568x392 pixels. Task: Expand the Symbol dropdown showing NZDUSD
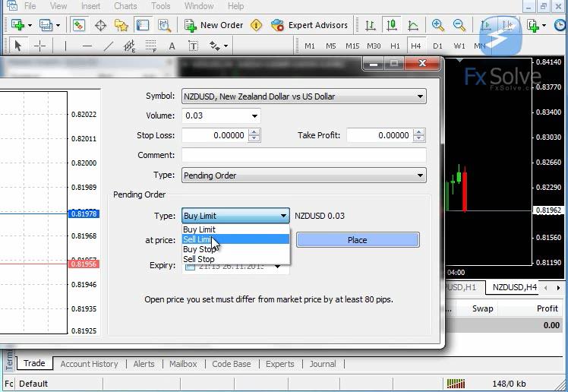tap(420, 96)
